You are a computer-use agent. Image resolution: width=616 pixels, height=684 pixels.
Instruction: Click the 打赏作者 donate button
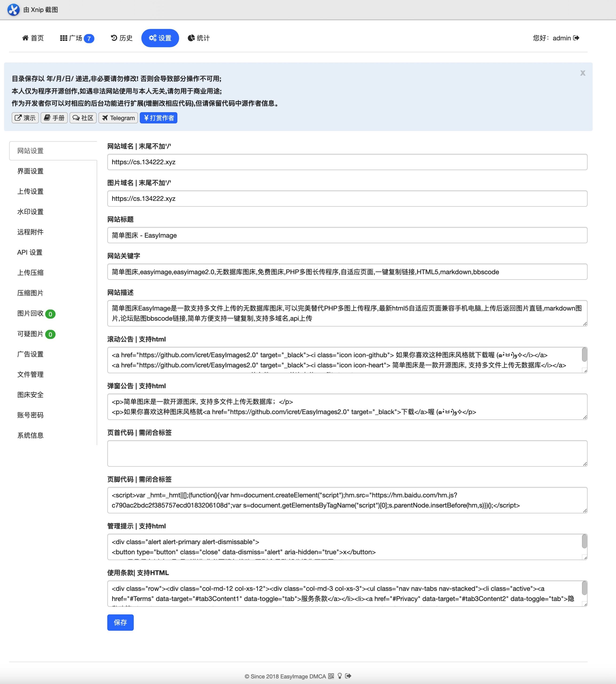tap(158, 118)
